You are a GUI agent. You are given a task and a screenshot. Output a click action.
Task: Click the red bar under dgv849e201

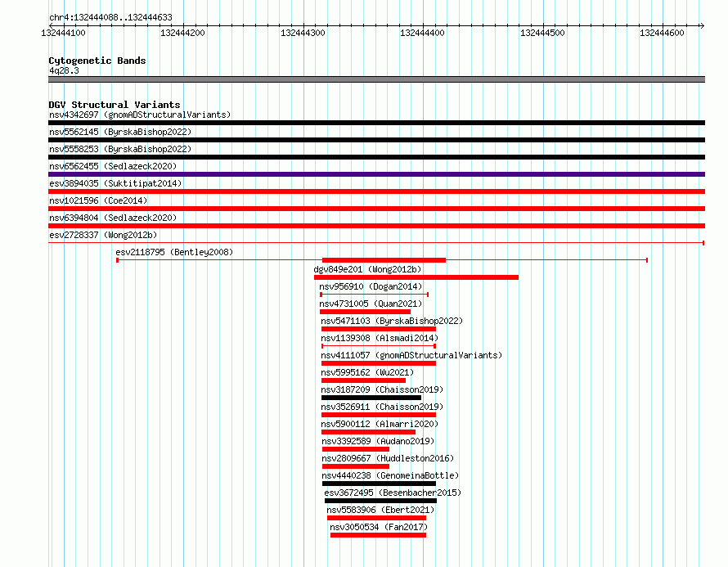pos(416,277)
